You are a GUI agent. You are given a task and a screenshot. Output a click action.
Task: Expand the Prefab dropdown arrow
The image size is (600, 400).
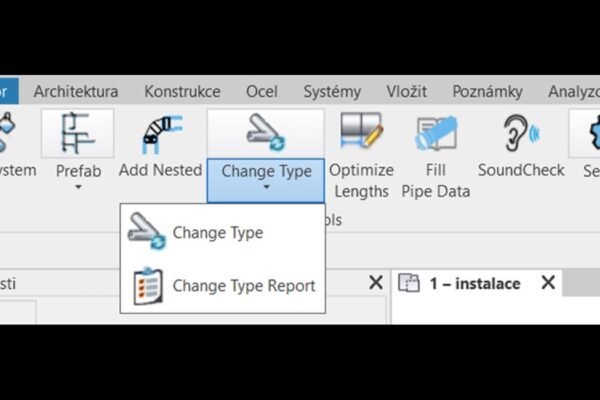coord(78,187)
